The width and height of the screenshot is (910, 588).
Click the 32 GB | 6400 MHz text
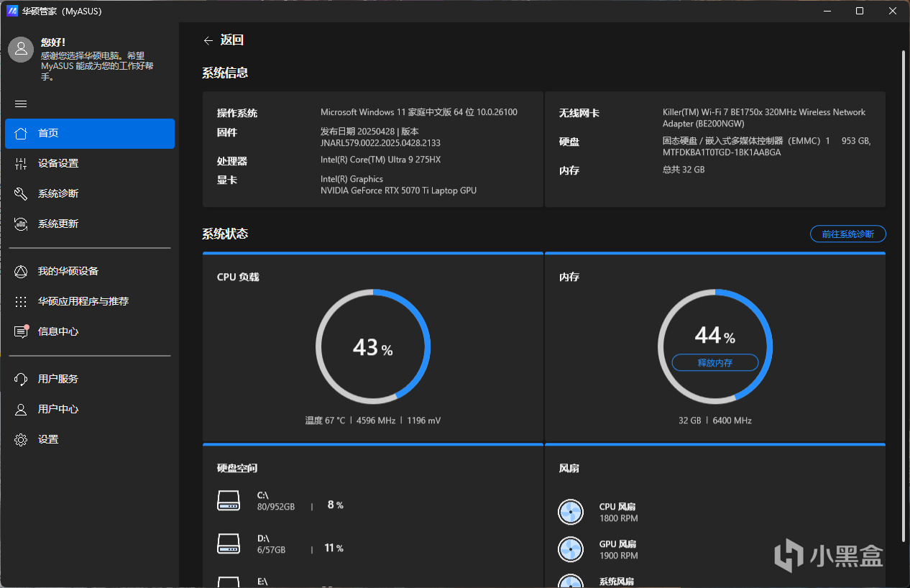pos(715,421)
